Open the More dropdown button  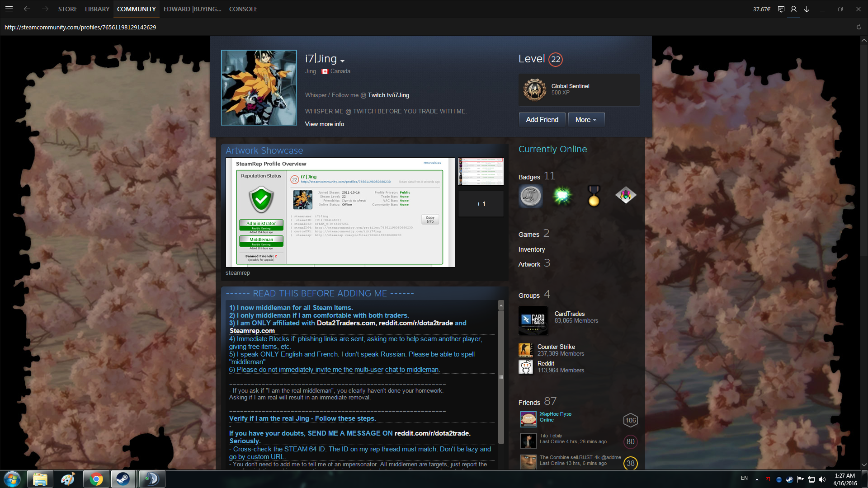click(586, 120)
